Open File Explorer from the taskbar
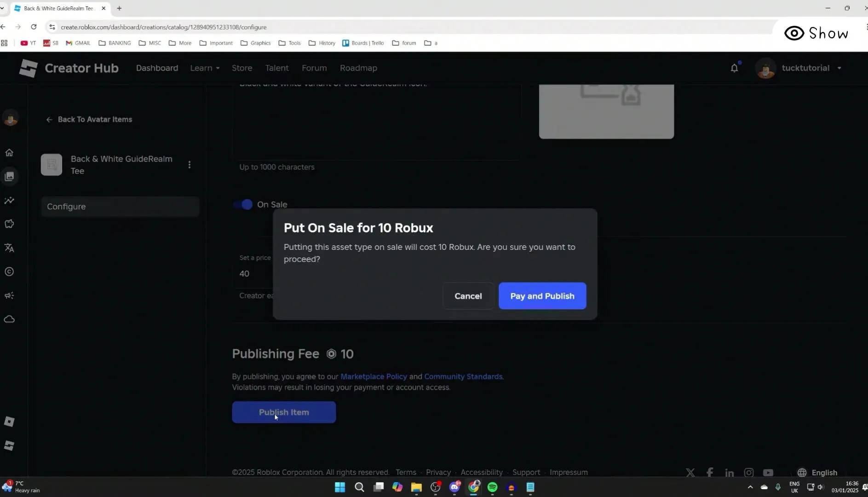This screenshot has width=868, height=497. pos(416,487)
